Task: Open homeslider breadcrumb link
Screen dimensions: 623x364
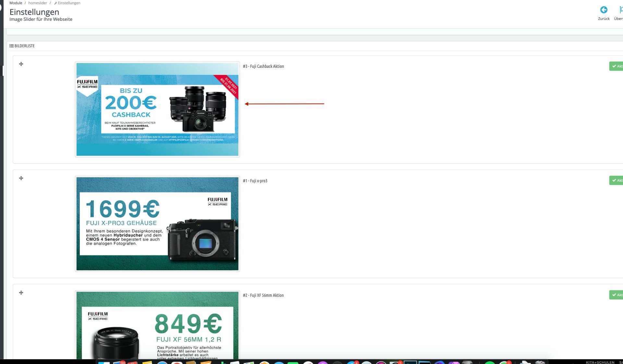Action: click(38, 3)
